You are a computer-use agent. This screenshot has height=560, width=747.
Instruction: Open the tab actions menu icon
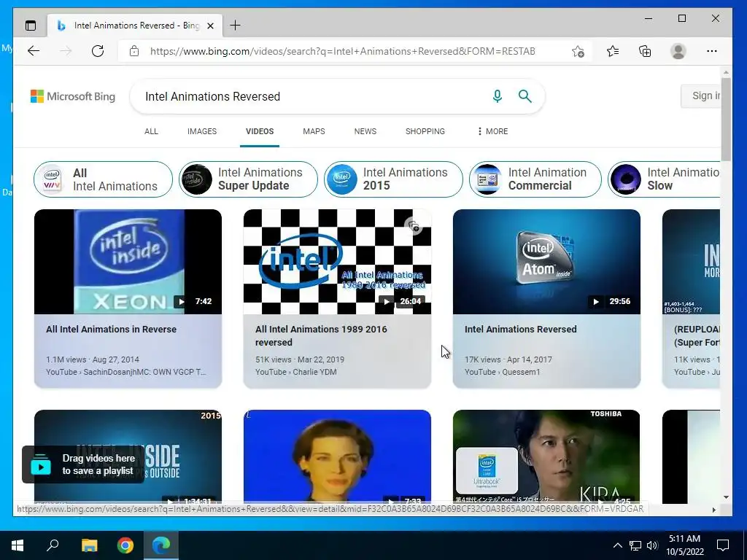pyautogui.click(x=31, y=26)
